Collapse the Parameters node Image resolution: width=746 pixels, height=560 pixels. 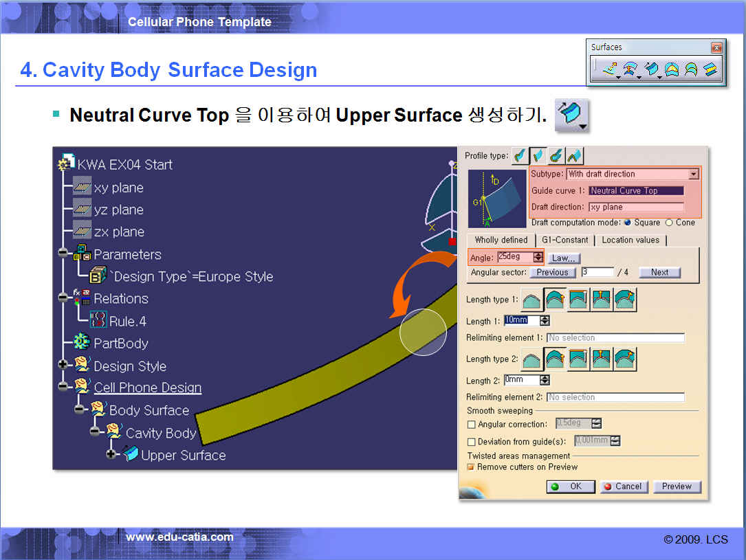tap(63, 252)
